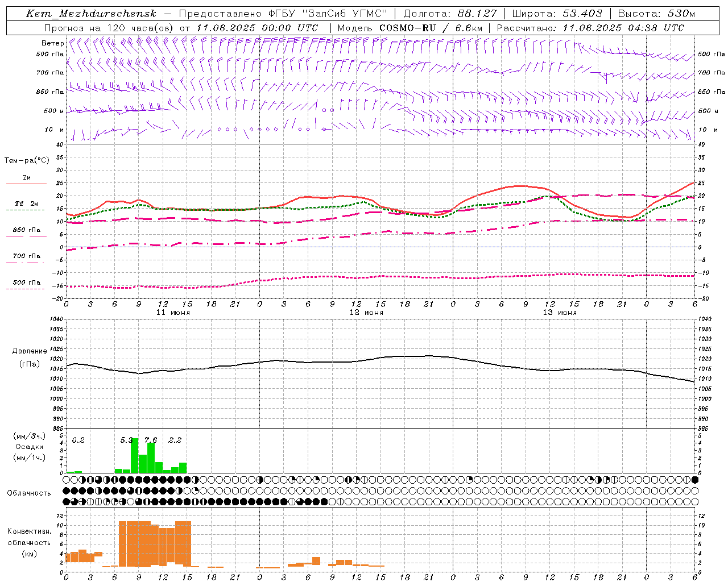Click the longitude value 88.127
Viewport: 728px width, 582px height.
pos(477,14)
